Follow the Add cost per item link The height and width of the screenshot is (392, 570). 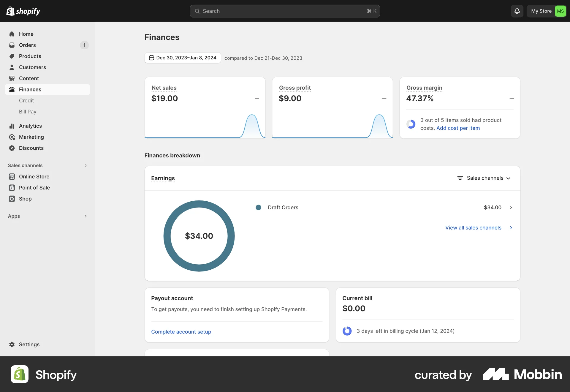(x=458, y=128)
